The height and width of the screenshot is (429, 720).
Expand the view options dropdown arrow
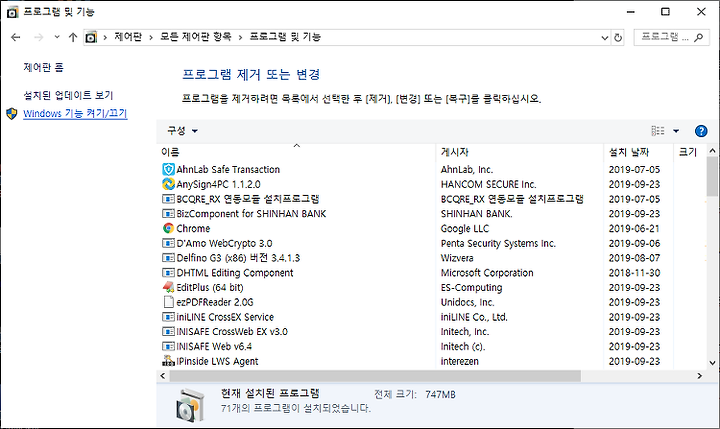click(676, 131)
